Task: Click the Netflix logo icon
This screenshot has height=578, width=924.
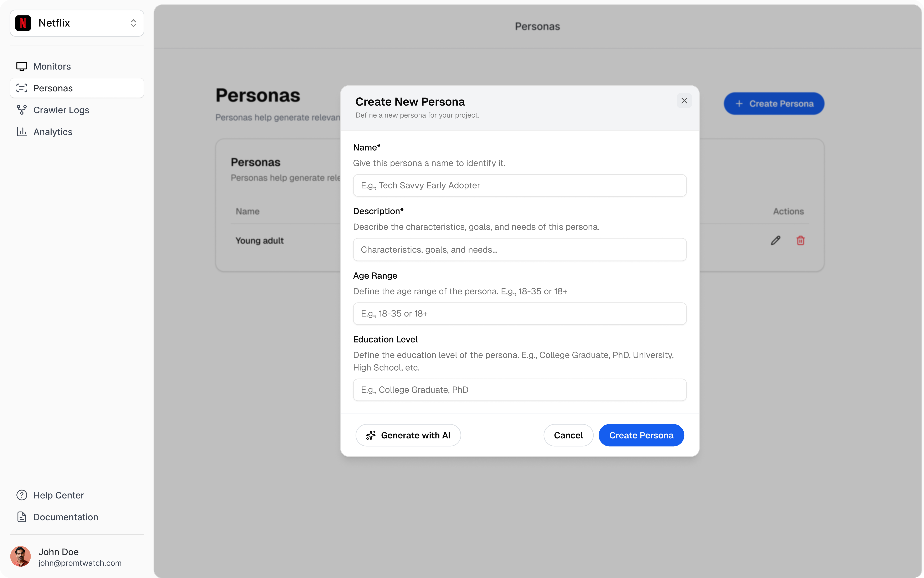Action: pos(23,23)
